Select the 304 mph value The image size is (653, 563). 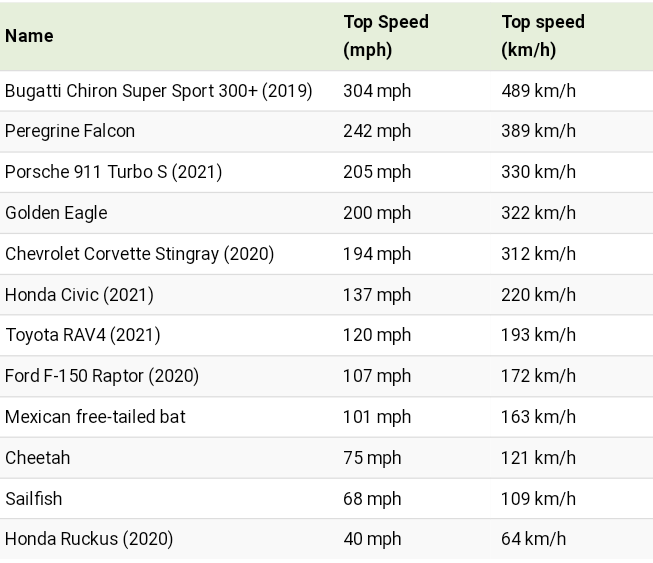377,91
